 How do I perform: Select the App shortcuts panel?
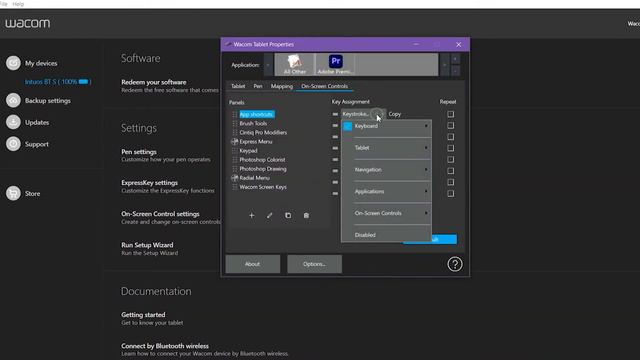pyautogui.click(x=256, y=114)
